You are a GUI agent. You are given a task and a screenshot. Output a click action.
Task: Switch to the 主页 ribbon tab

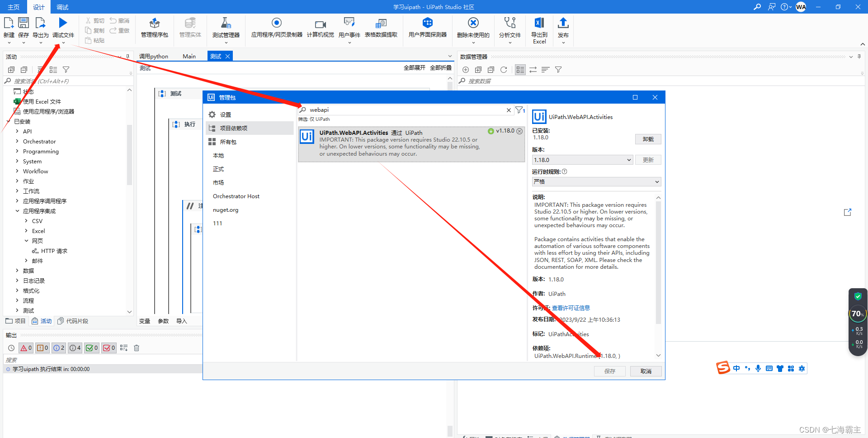pyautogui.click(x=14, y=7)
